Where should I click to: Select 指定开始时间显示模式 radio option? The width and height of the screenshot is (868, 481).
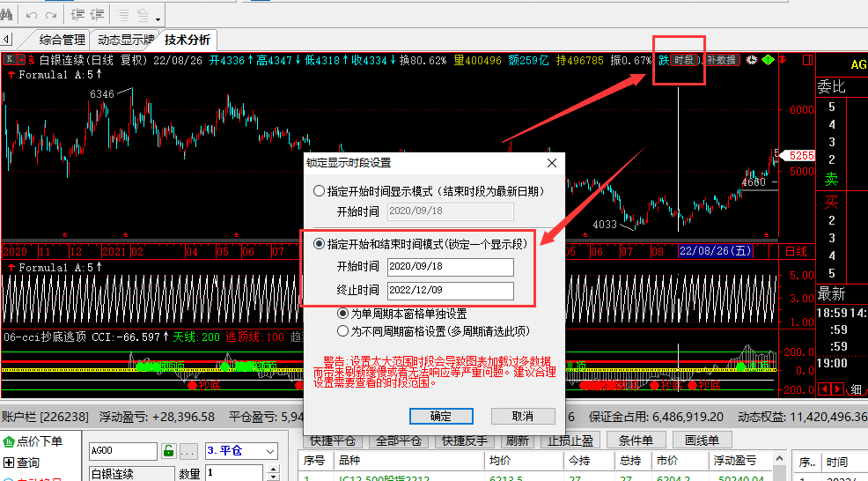pyautogui.click(x=319, y=191)
